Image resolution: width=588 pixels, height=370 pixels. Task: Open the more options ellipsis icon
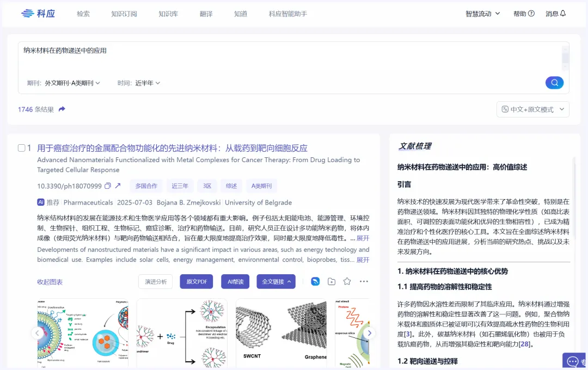click(x=364, y=281)
